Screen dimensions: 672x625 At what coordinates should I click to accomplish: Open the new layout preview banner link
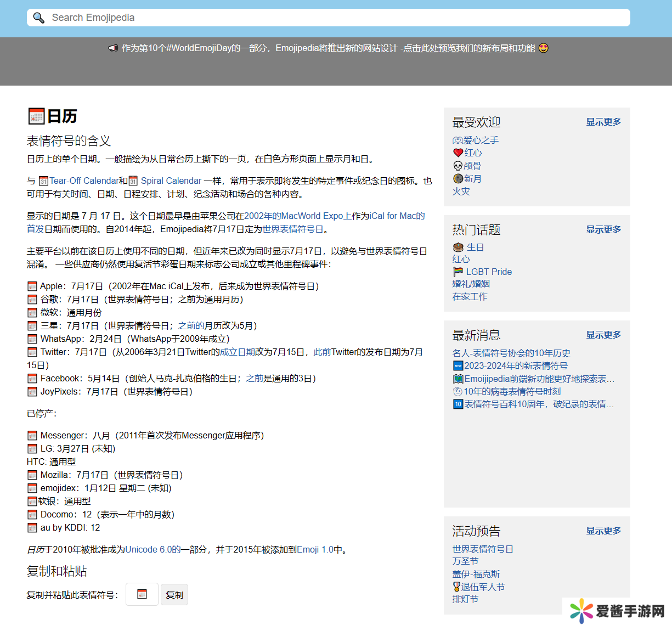(x=469, y=48)
